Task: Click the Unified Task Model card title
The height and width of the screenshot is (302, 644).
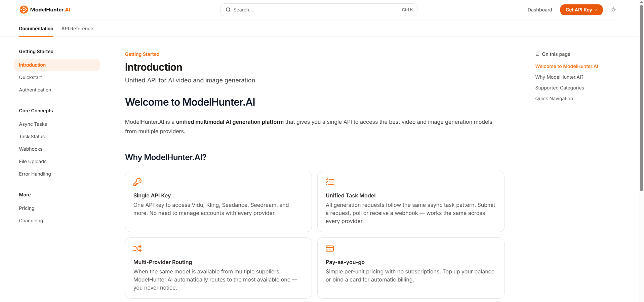Action: point(351,195)
